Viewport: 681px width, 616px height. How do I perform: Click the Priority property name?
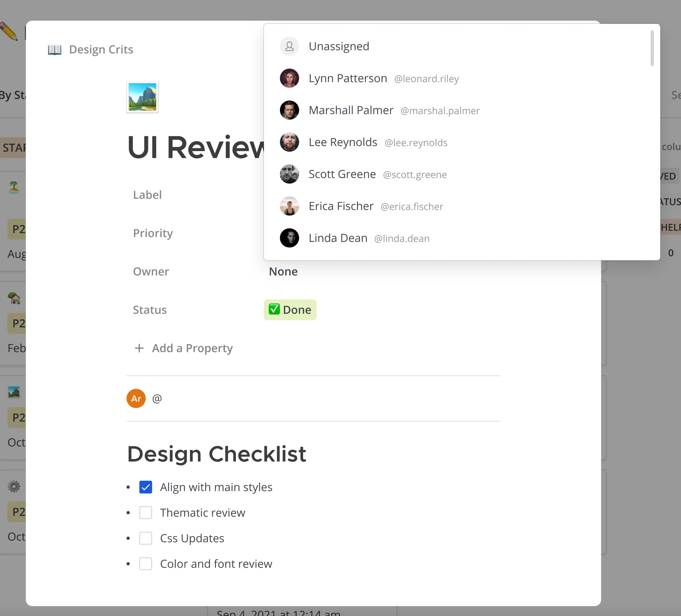point(153,233)
